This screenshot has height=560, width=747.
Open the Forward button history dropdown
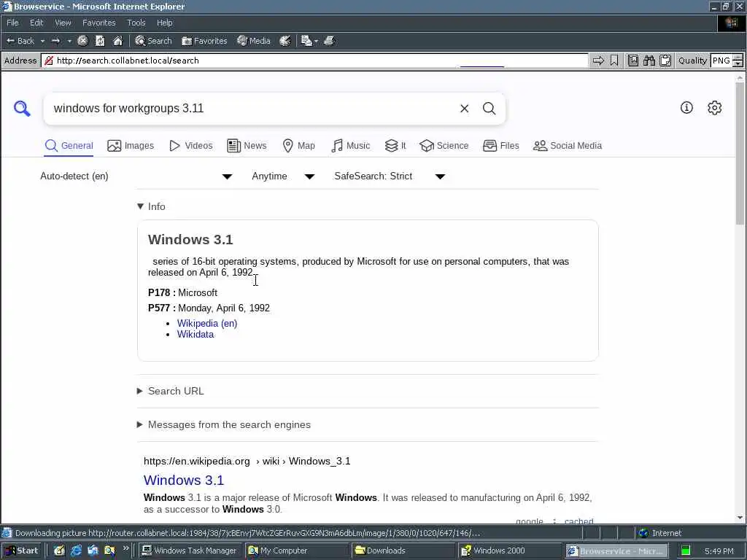(x=69, y=41)
